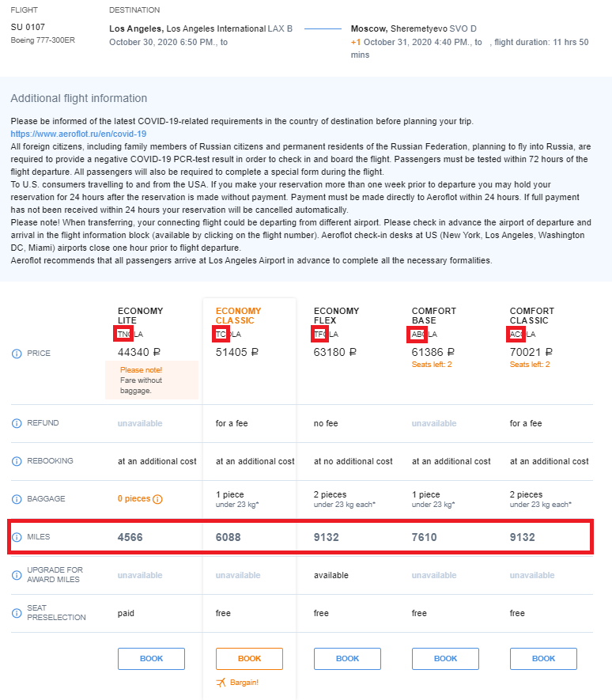Click 'no fee' refund for Economy Flex
The image size is (612, 700).
pyautogui.click(x=326, y=423)
